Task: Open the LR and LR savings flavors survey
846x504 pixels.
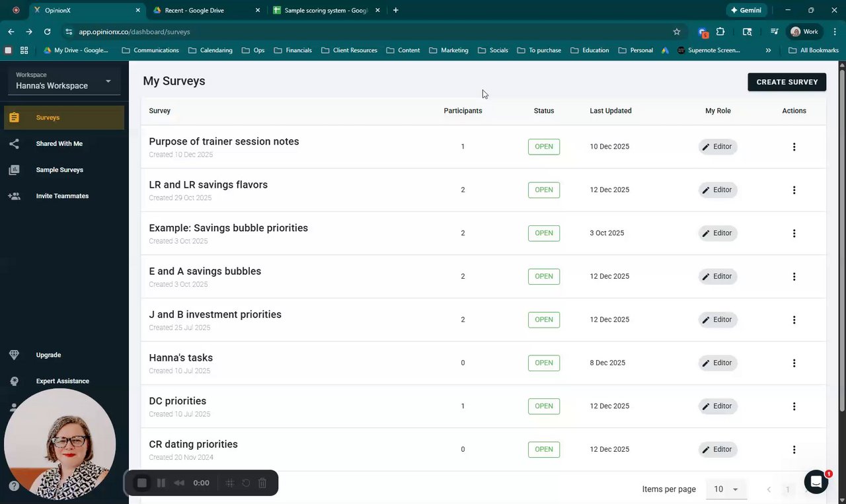Action: [x=208, y=185]
